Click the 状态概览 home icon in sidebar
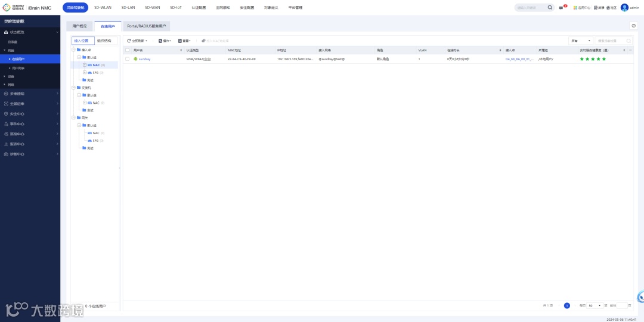 click(6, 32)
